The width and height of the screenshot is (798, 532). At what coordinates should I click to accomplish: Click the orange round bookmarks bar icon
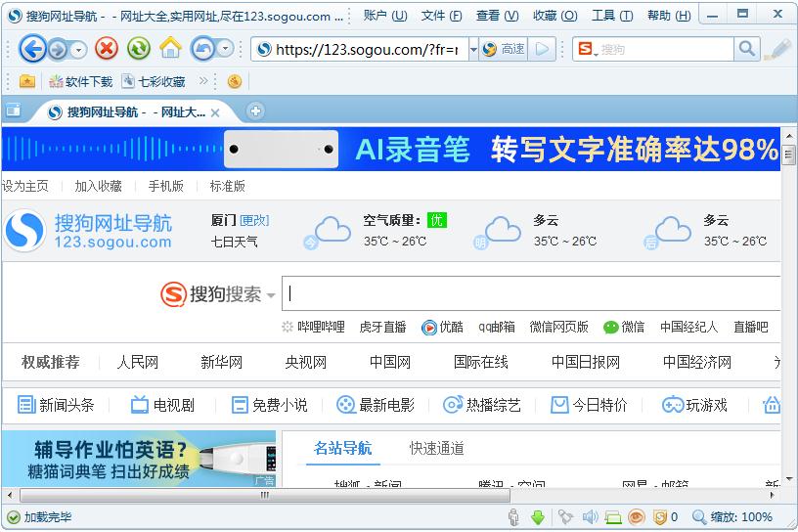[x=235, y=81]
